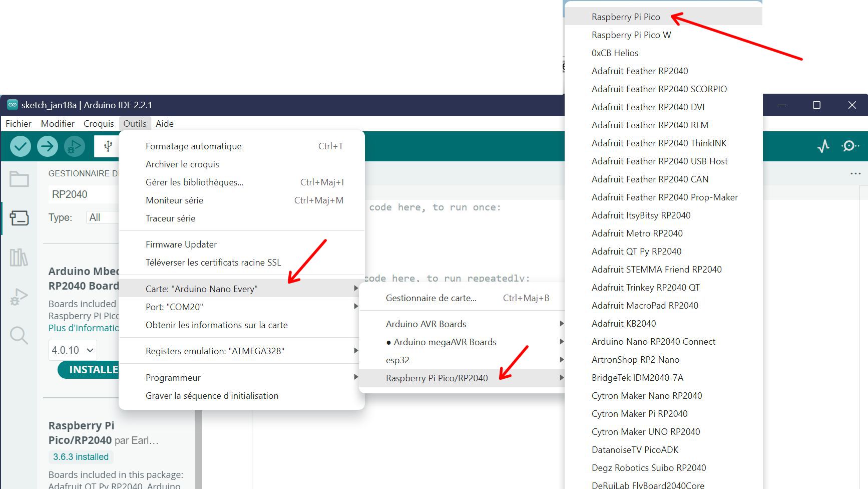
Task: Click the INSTALLER button for Arduino Mbed
Action: coord(89,370)
